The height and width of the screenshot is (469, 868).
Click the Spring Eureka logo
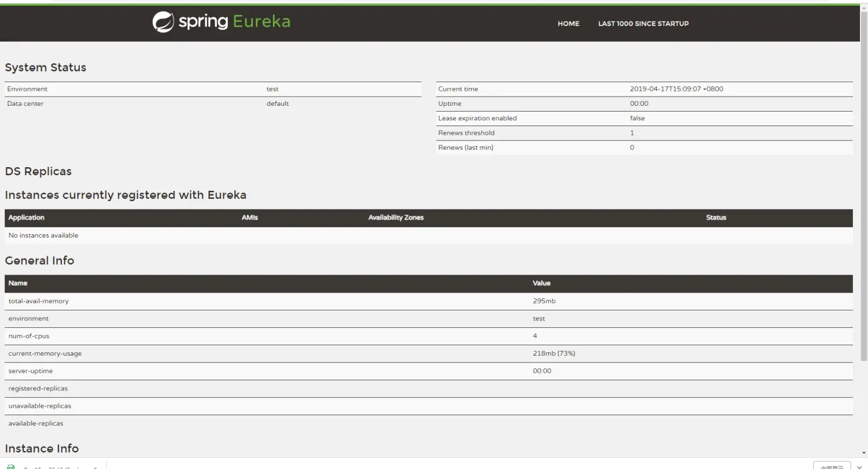221,22
